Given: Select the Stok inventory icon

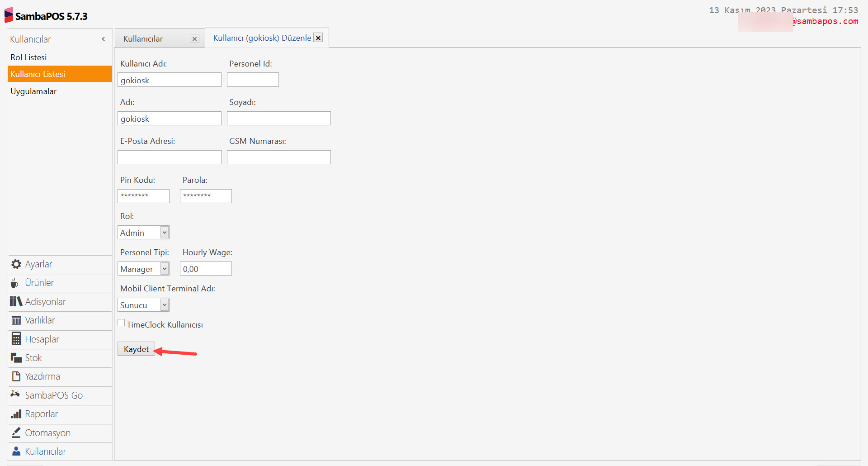Looking at the screenshot, I should (16, 357).
